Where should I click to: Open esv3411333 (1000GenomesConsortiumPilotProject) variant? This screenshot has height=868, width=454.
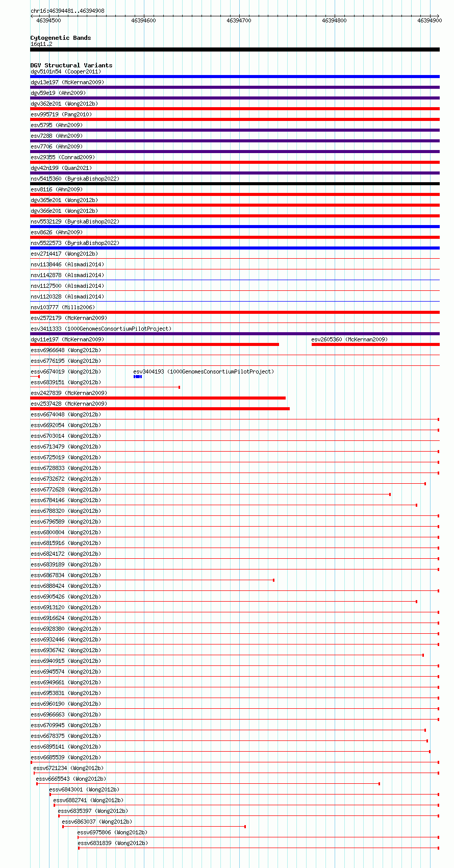101,329
